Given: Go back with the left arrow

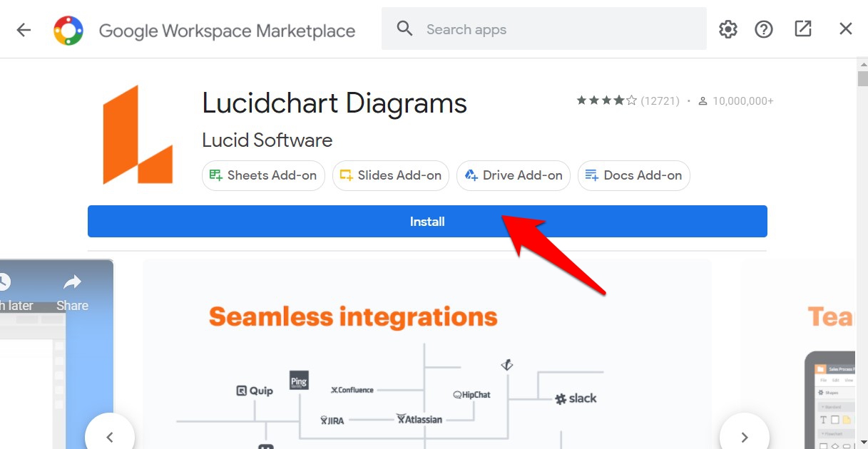Looking at the screenshot, I should pyautogui.click(x=24, y=29).
